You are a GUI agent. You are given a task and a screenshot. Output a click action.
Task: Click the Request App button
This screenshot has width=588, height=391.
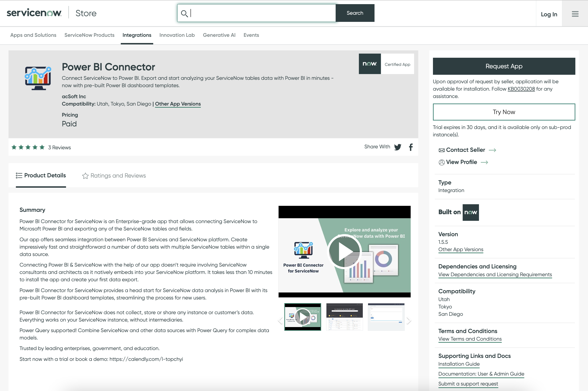(x=504, y=66)
